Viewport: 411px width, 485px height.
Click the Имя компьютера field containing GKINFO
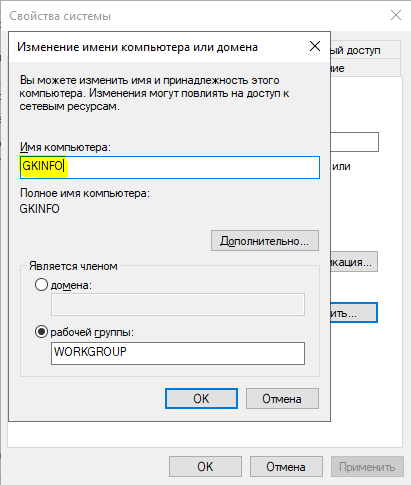170,167
